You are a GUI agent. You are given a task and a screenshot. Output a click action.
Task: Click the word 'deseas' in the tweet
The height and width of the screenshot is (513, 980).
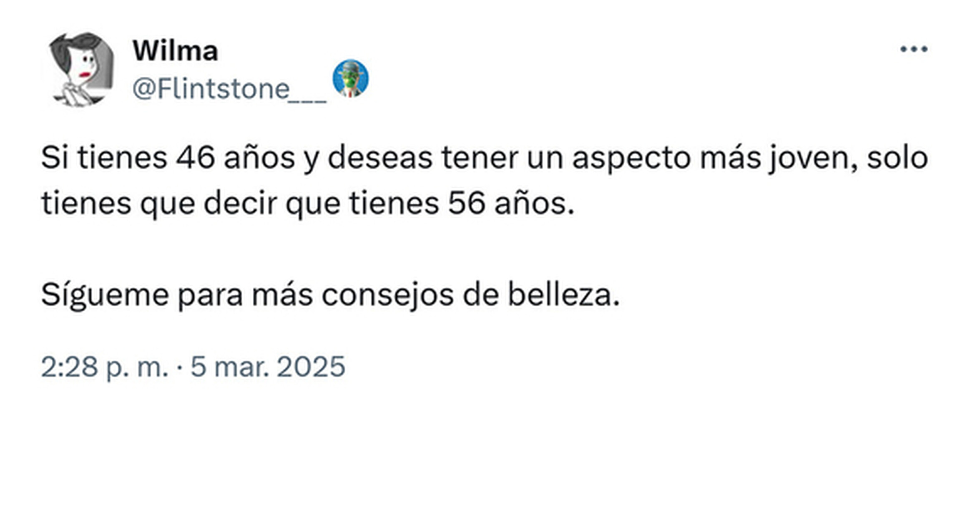pos(380,158)
